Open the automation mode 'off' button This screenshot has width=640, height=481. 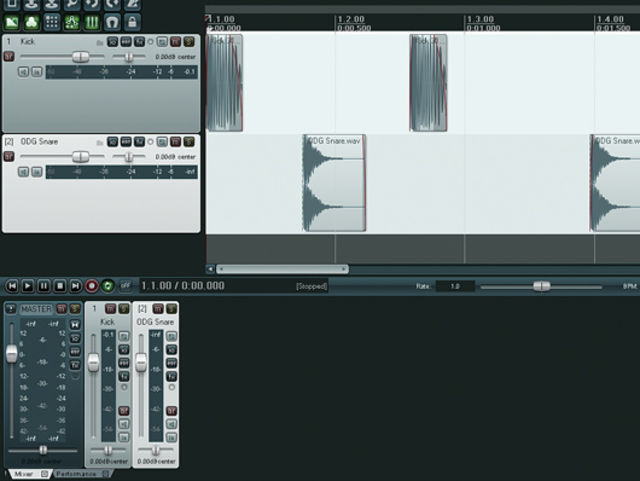point(125,285)
